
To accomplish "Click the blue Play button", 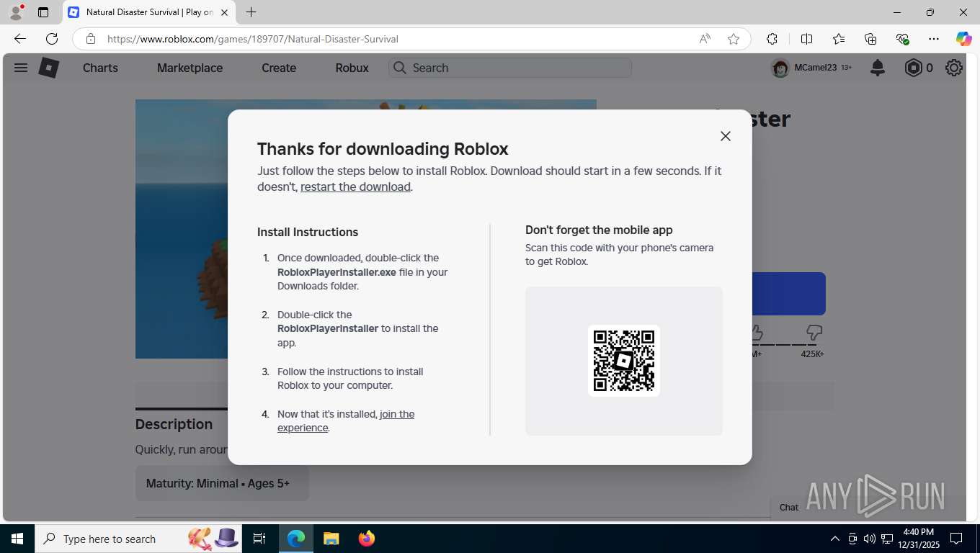I will 789,294.
